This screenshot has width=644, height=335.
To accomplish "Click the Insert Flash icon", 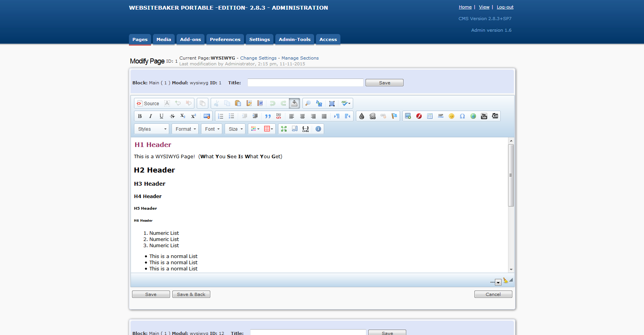I will pos(419,116).
